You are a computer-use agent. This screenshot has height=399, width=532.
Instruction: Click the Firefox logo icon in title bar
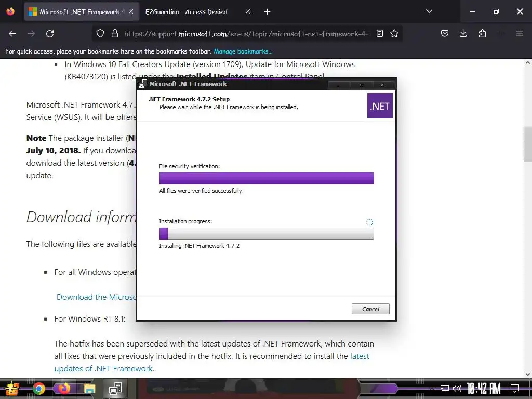pos(10,11)
